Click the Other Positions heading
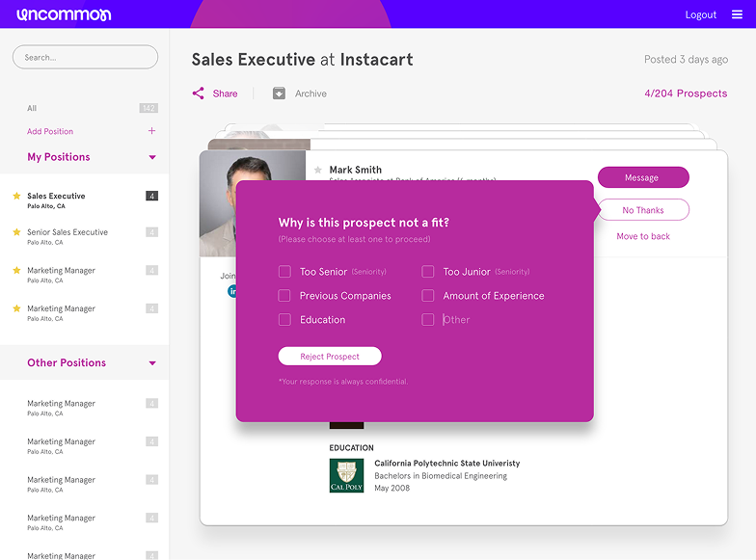The image size is (756, 560). pyautogui.click(x=67, y=362)
